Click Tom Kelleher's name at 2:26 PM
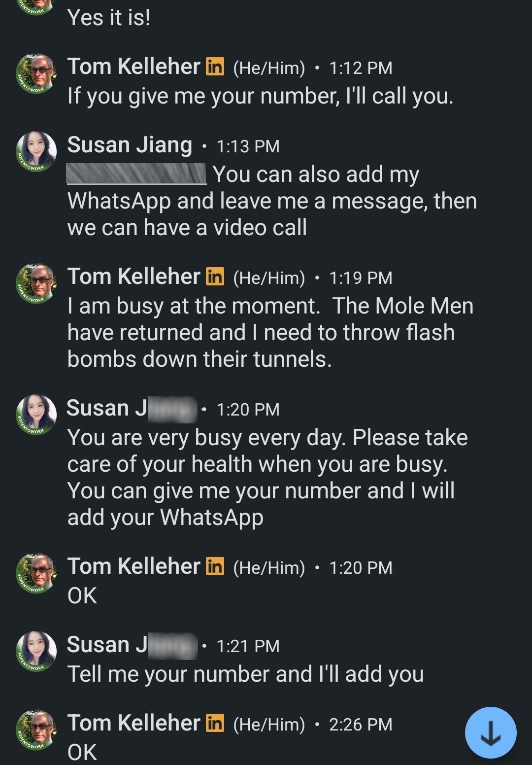This screenshot has width=532, height=765. 134,723
